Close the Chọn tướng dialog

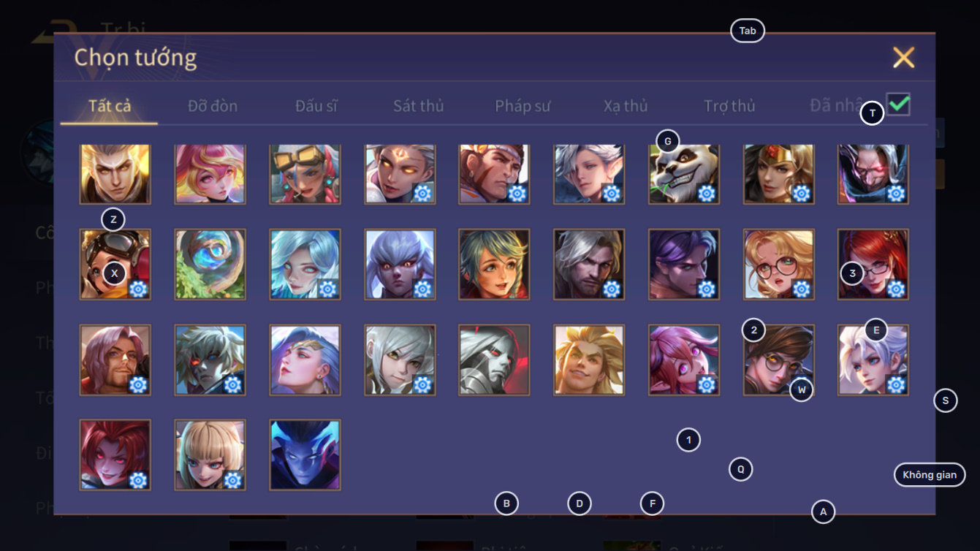903,57
